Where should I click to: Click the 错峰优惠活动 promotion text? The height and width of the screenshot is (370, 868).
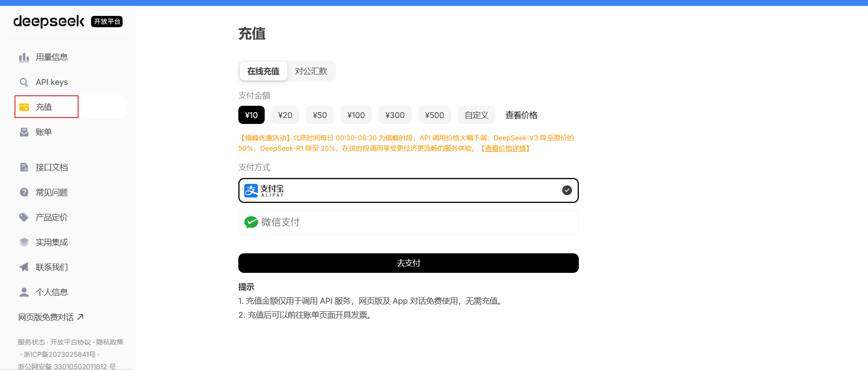(x=406, y=143)
